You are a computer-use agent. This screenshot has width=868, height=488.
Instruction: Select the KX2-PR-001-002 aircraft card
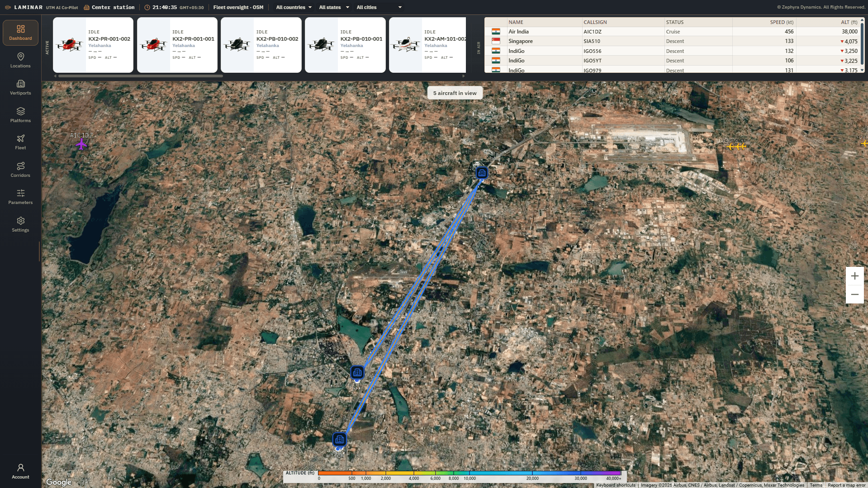point(93,45)
